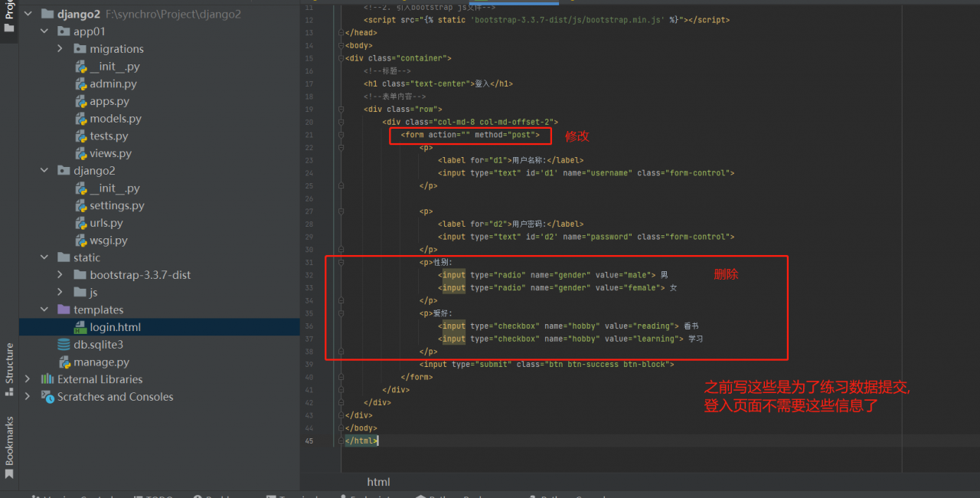This screenshot has height=498, width=980.
Task: Click the Python file icon beside admin.py
Action: pos(81,84)
